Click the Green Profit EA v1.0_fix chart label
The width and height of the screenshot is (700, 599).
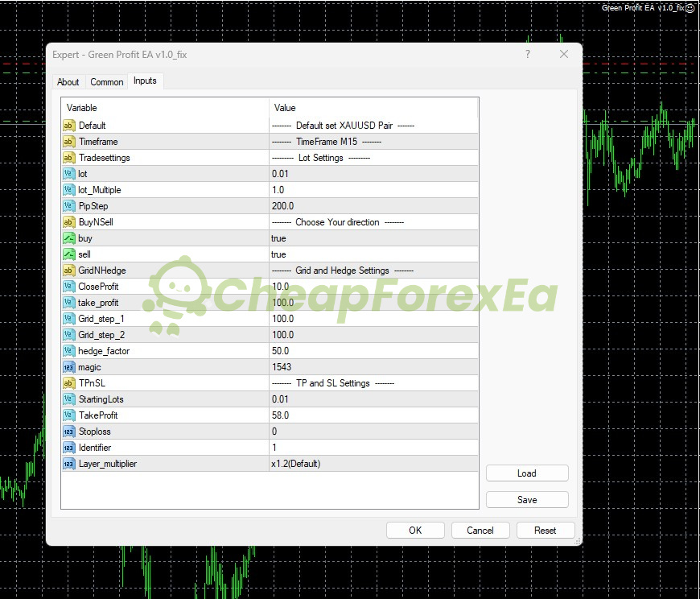pyautogui.click(x=643, y=8)
